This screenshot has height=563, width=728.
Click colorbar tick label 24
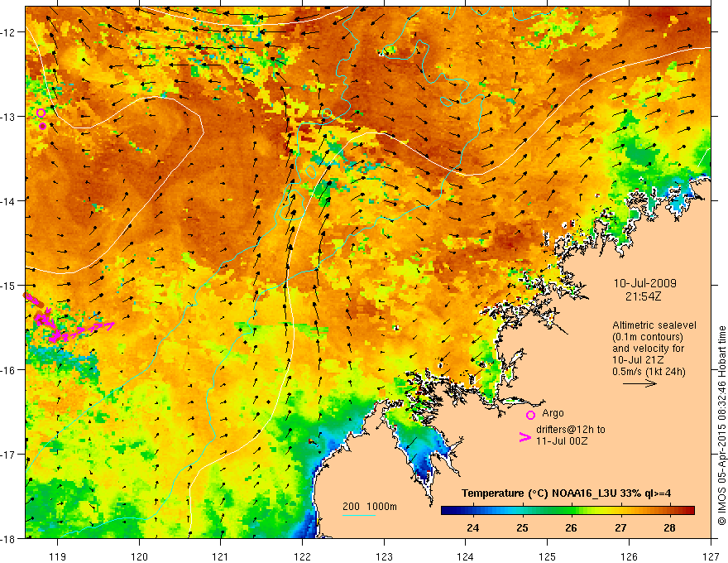coord(473,528)
